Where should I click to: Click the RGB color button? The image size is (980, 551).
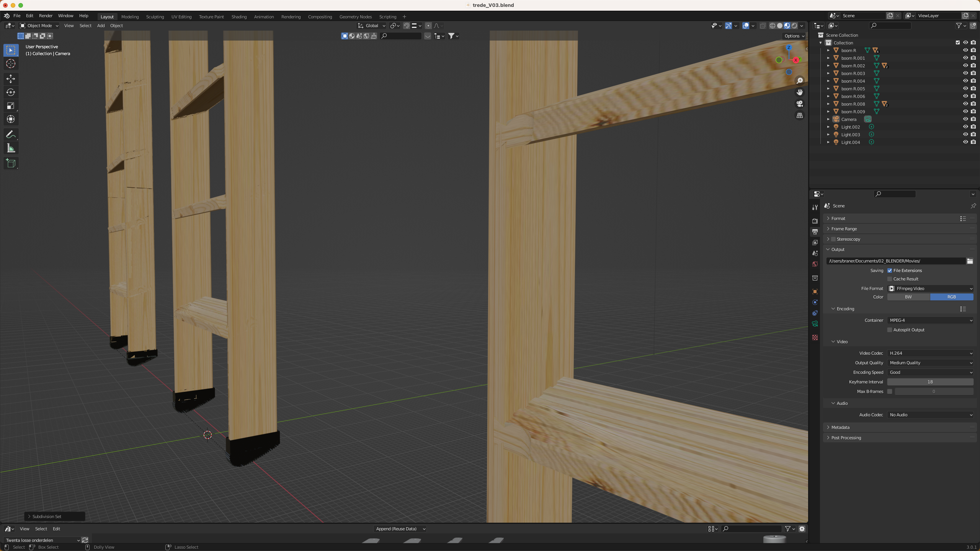(x=952, y=297)
